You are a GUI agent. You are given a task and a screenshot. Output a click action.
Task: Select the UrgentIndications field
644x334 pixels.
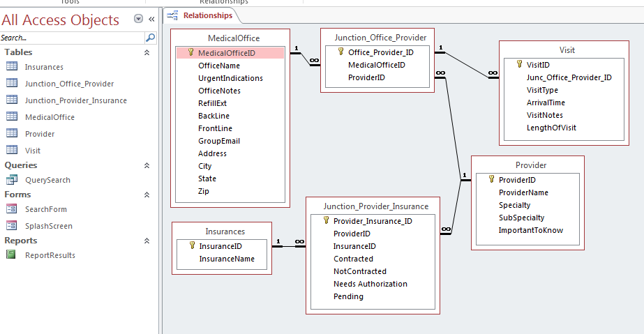click(x=230, y=78)
